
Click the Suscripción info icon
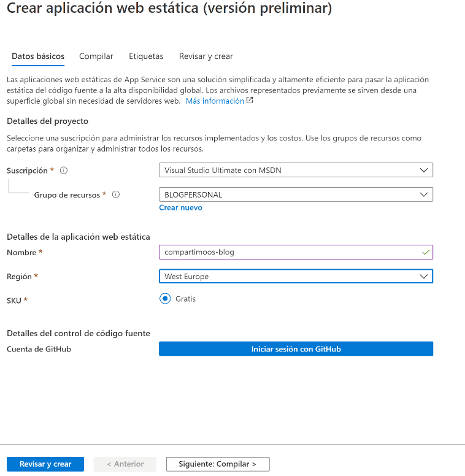click(x=64, y=171)
